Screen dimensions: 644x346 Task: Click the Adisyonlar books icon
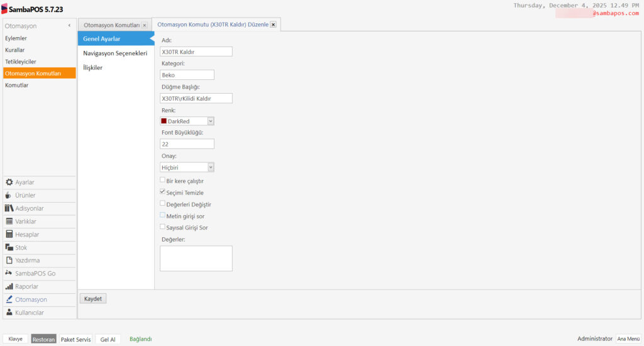[9, 208]
